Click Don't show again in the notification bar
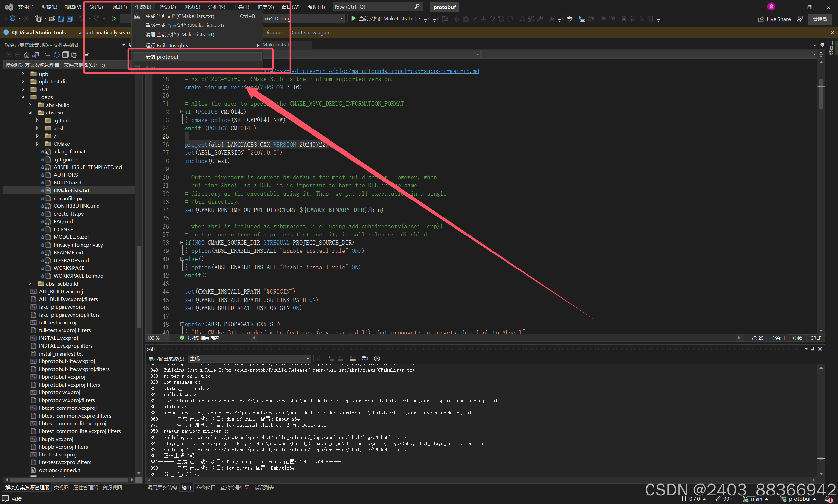 pyautogui.click(x=310, y=33)
